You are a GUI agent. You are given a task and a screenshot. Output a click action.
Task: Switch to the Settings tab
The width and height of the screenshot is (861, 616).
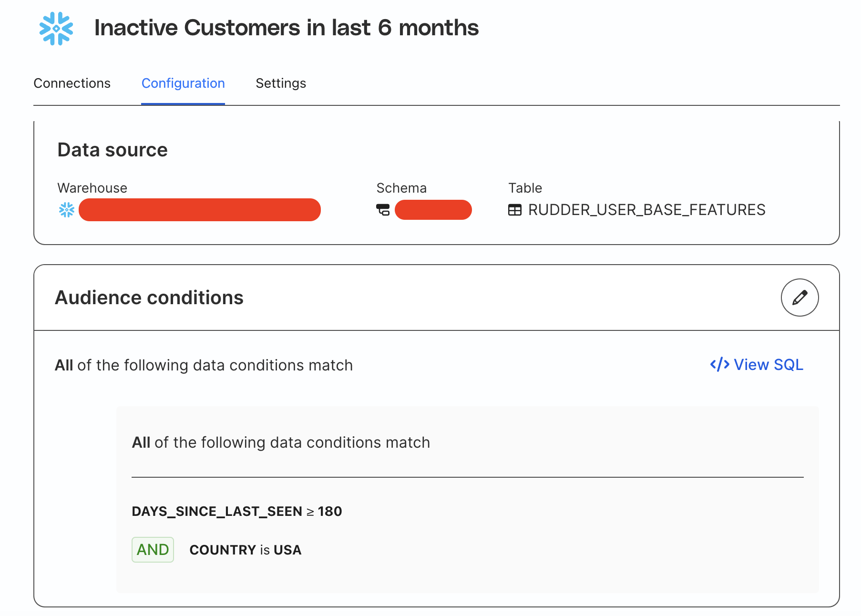281,83
